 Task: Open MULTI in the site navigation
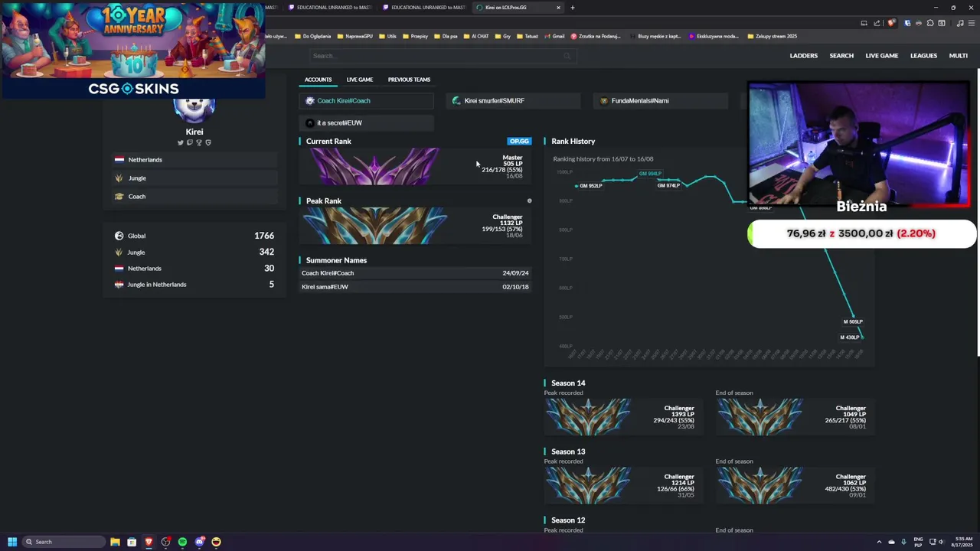coord(958,56)
